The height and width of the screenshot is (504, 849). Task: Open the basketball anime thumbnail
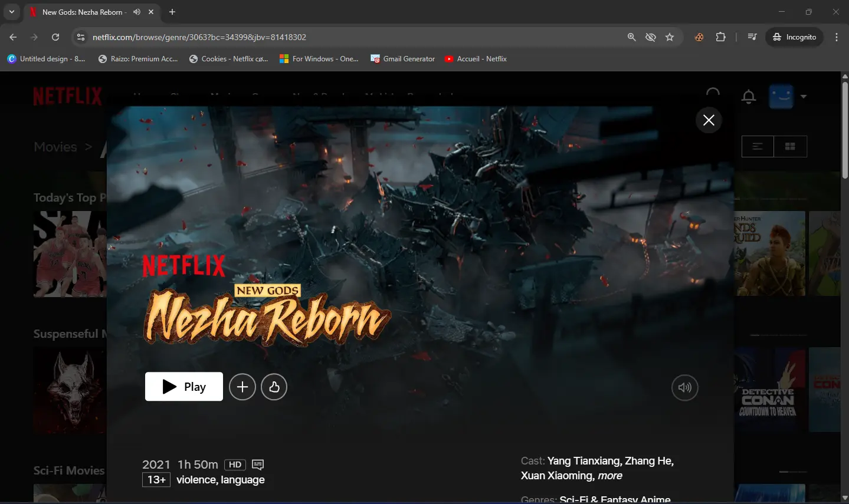70,254
